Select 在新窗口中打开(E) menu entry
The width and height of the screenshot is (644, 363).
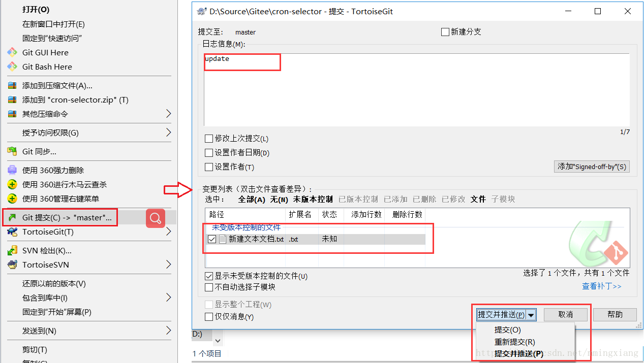point(53,24)
